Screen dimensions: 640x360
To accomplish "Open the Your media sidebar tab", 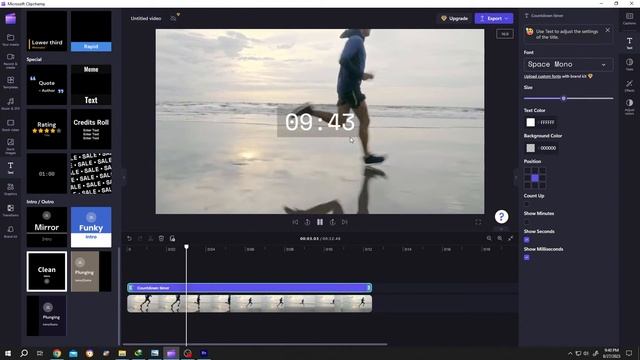I will coord(11,40).
